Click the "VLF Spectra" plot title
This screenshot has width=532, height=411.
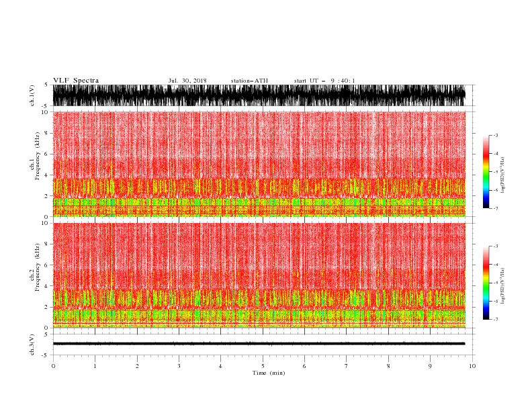pyautogui.click(x=76, y=81)
